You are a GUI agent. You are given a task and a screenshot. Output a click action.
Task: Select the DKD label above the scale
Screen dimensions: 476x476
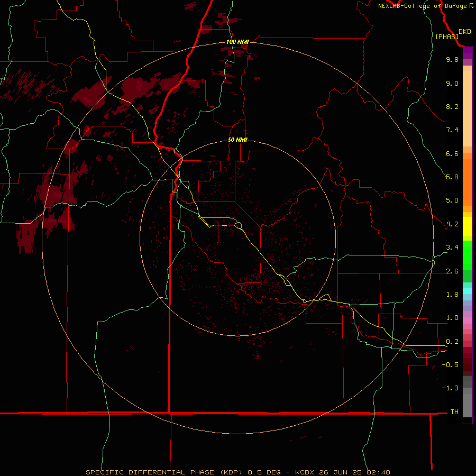[x=465, y=32]
